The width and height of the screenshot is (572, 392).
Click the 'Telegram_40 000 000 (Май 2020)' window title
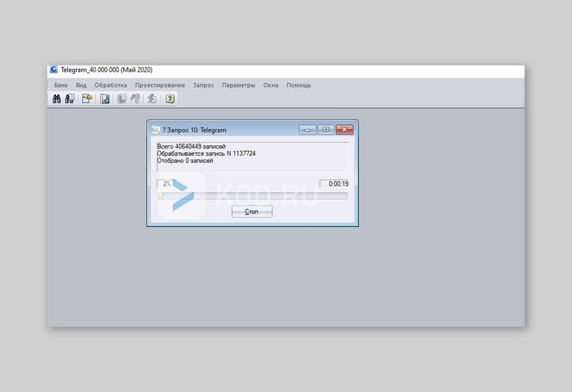click(107, 70)
